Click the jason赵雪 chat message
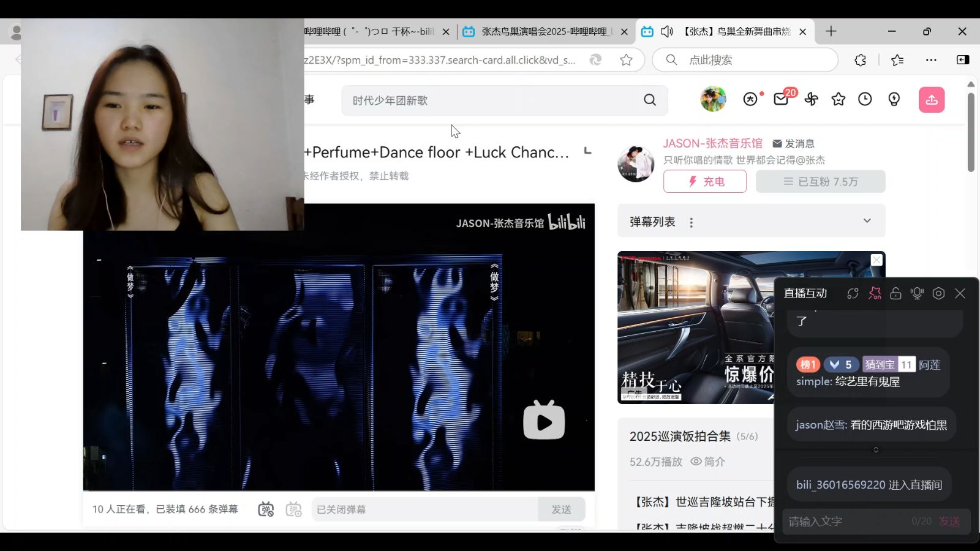The image size is (980, 551). pyautogui.click(x=871, y=425)
